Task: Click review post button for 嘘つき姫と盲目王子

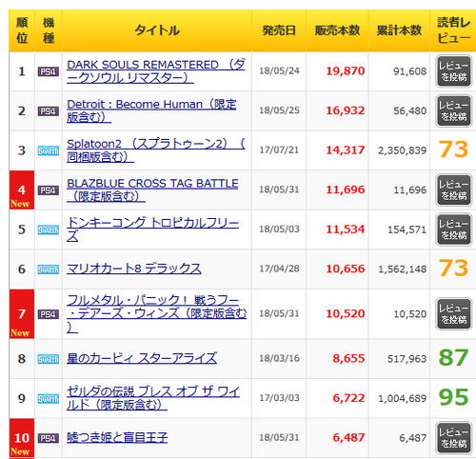Action: 454,438
